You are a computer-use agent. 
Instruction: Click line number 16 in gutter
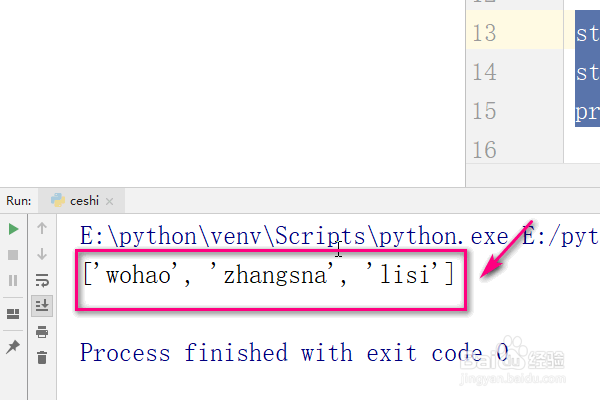pyautogui.click(x=484, y=150)
